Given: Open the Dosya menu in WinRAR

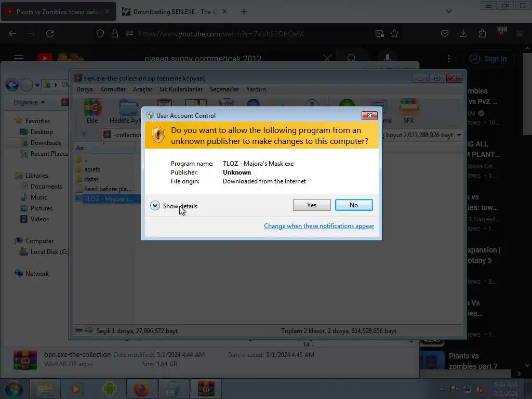Looking at the screenshot, I should [85, 89].
